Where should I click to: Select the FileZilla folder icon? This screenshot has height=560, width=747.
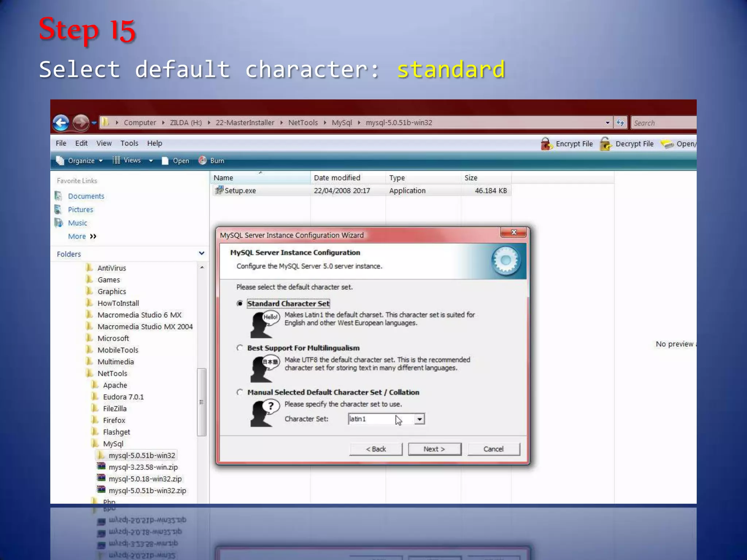click(95, 408)
